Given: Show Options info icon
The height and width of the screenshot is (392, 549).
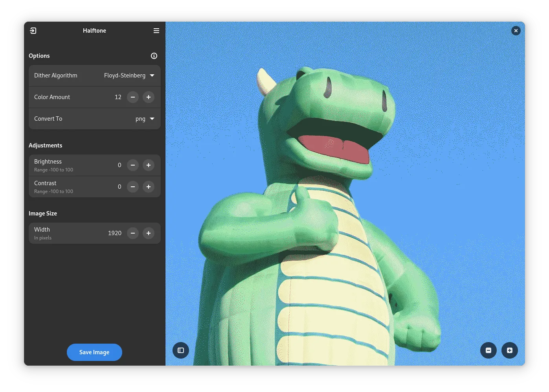Looking at the screenshot, I should point(154,56).
